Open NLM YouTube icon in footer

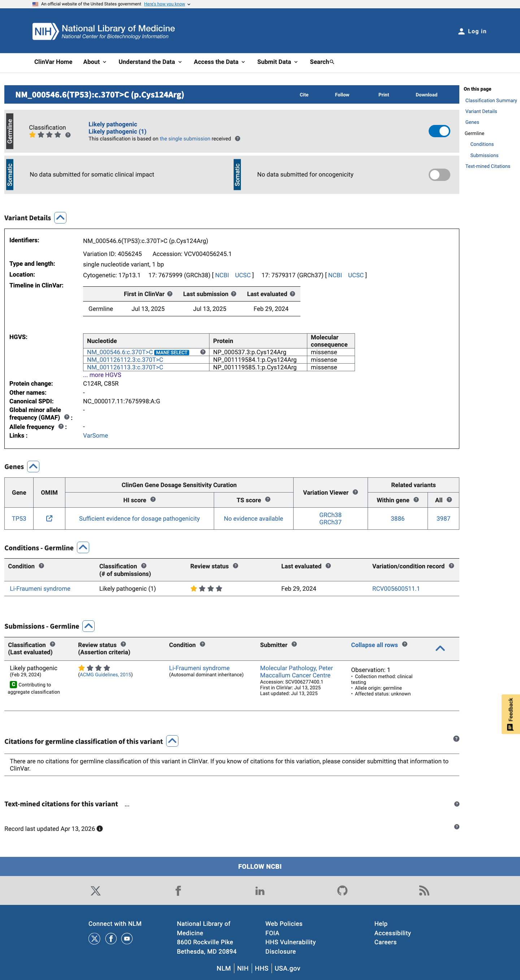(x=127, y=938)
